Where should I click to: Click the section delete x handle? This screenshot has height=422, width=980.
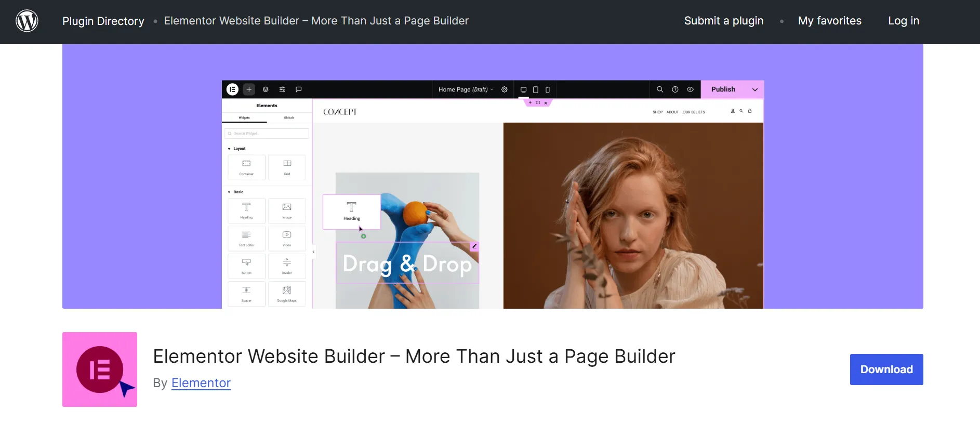(x=546, y=103)
